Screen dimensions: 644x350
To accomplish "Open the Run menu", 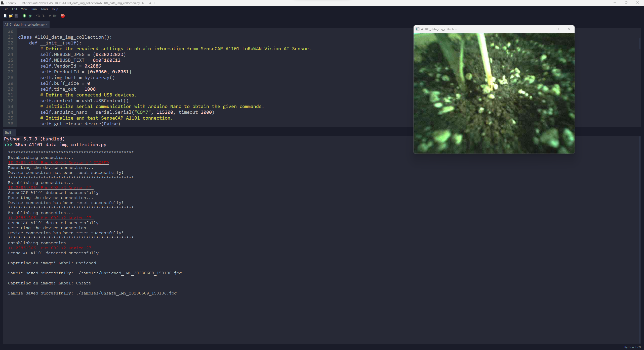I will click(34, 9).
